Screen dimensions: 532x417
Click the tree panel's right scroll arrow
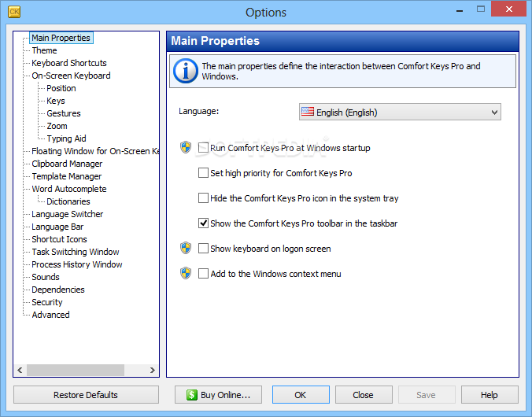point(153,370)
